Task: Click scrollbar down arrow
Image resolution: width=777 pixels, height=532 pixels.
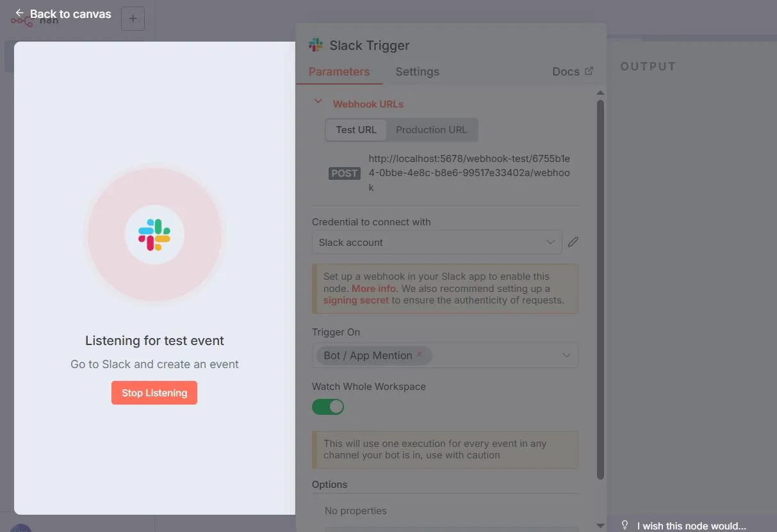Action: 600,526
